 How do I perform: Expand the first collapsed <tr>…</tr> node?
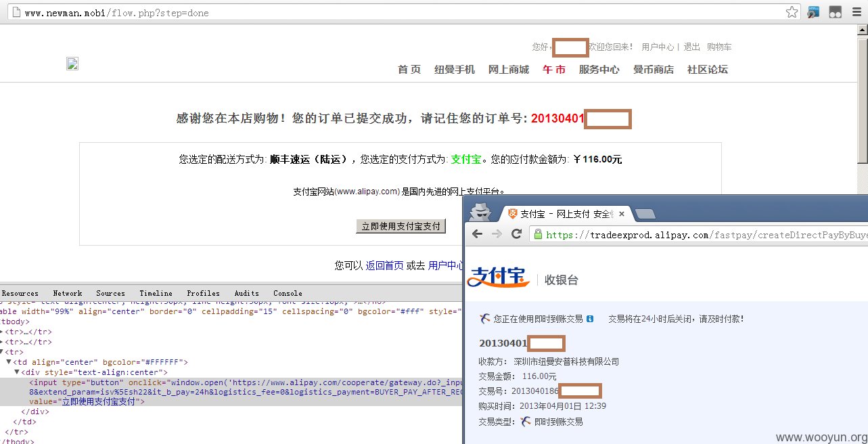(3, 332)
